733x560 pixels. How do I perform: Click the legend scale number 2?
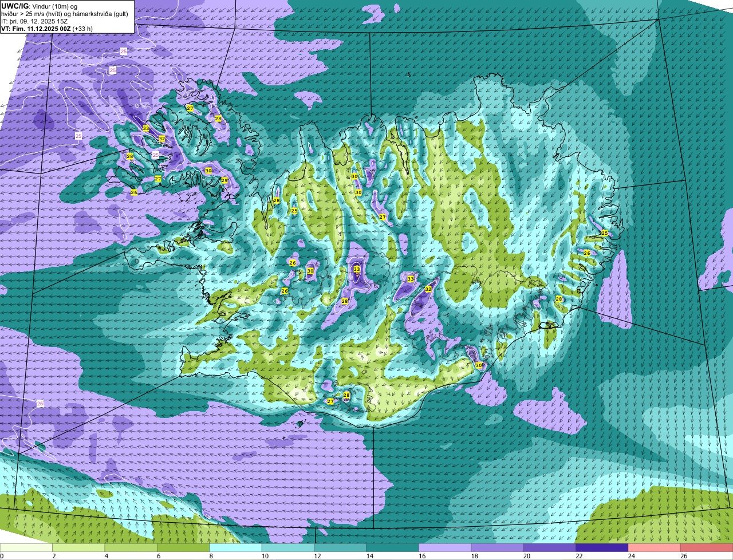click(x=54, y=556)
